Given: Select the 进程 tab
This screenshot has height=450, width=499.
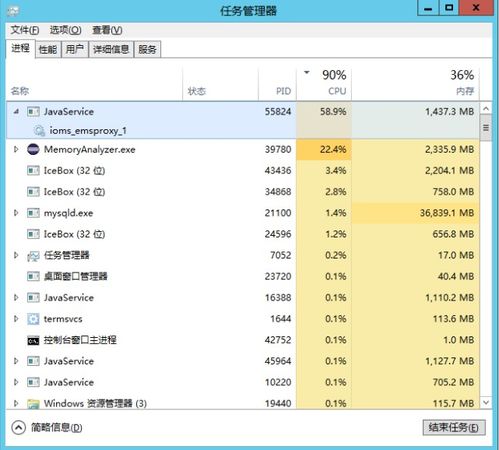Looking at the screenshot, I should (x=21, y=49).
